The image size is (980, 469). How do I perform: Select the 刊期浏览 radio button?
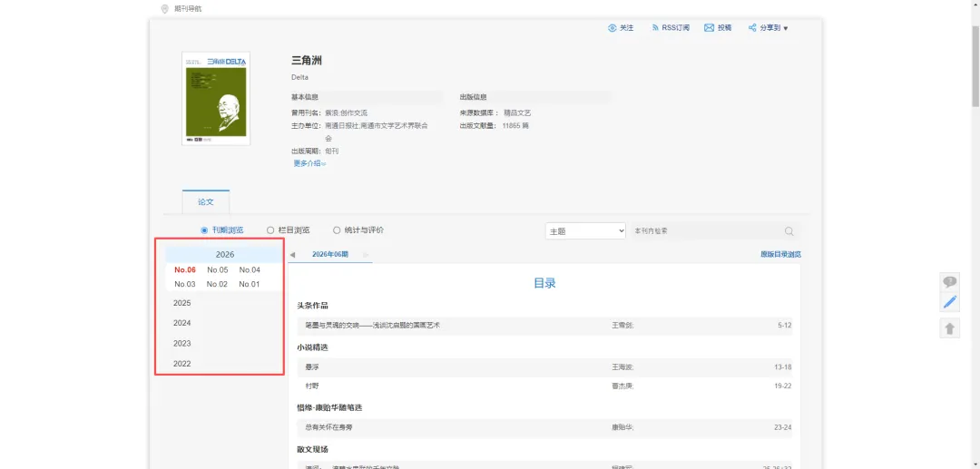click(x=204, y=230)
